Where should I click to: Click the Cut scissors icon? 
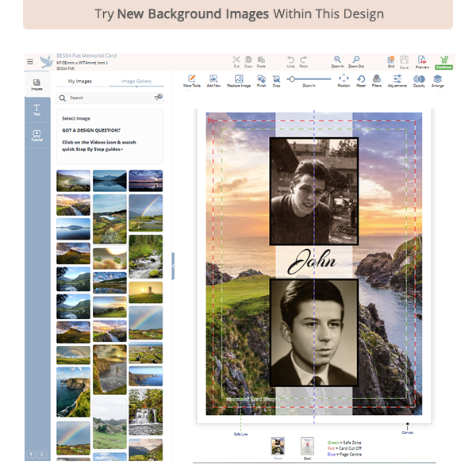(x=236, y=60)
